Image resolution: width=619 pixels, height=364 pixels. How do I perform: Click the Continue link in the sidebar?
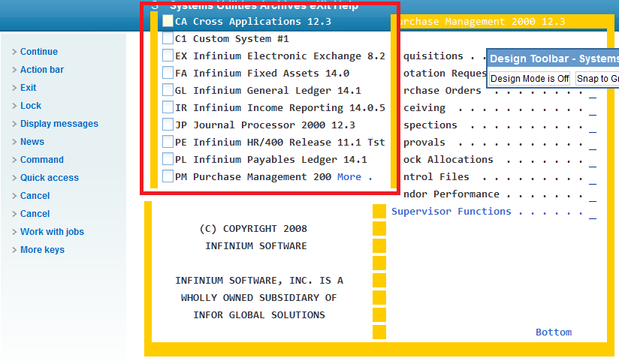tap(39, 52)
